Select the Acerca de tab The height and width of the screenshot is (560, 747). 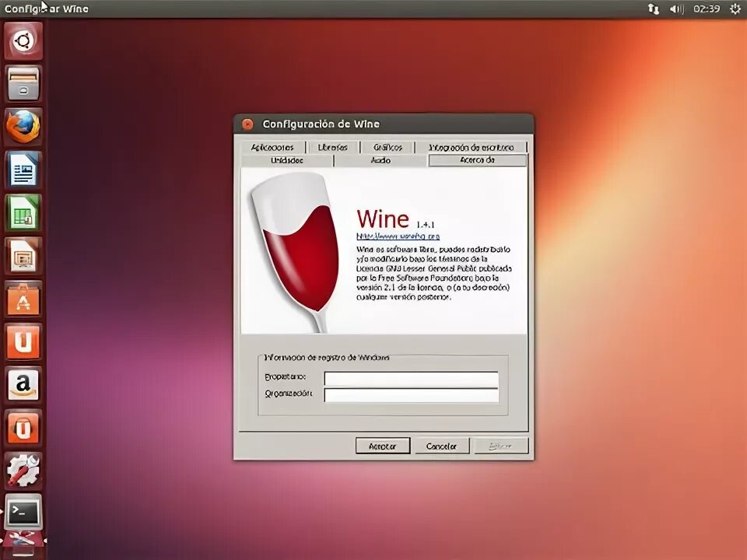click(477, 160)
